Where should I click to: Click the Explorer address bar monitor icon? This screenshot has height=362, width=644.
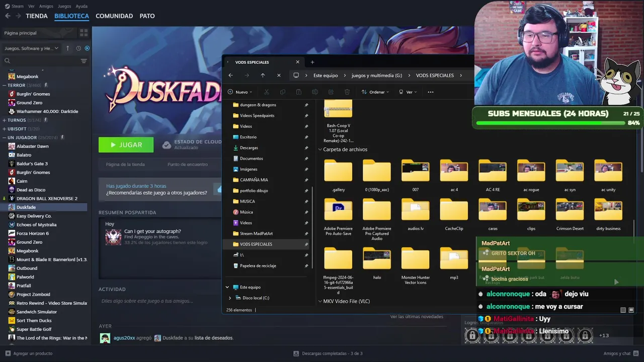[296, 75]
